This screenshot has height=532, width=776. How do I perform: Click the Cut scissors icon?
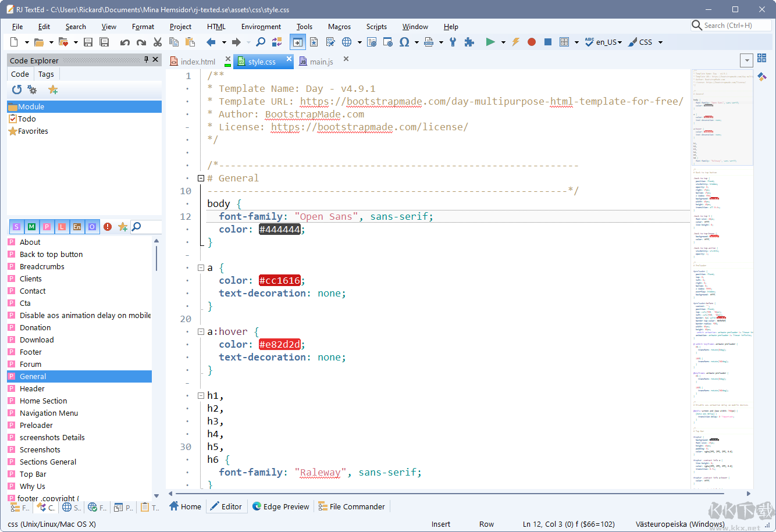pyautogui.click(x=157, y=42)
